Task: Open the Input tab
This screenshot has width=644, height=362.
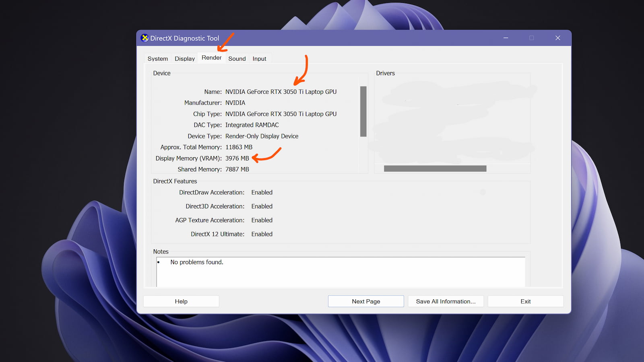Action: [x=259, y=59]
